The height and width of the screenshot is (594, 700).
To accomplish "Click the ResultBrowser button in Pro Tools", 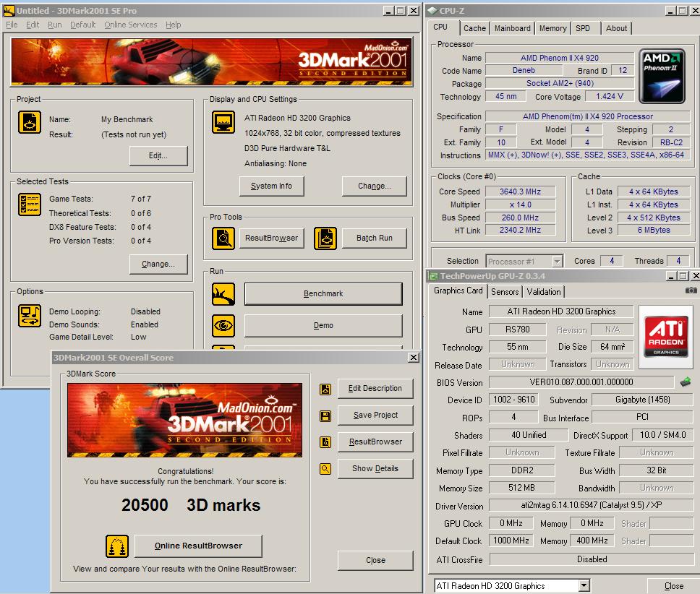I will [x=271, y=238].
